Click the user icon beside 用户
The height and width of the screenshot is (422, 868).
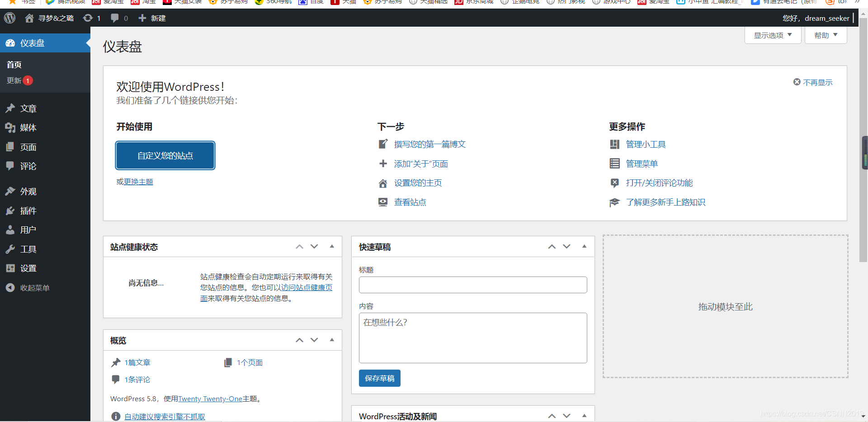pyautogui.click(x=10, y=230)
